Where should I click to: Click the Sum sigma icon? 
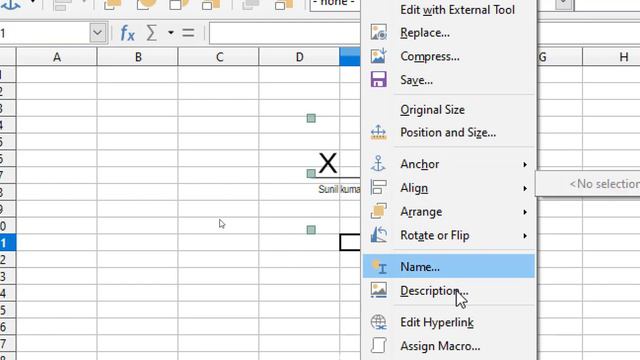(151, 33)
